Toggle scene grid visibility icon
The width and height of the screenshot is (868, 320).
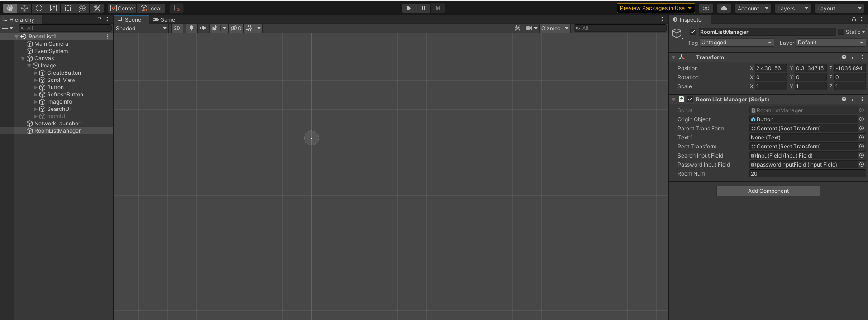point(249,28)
